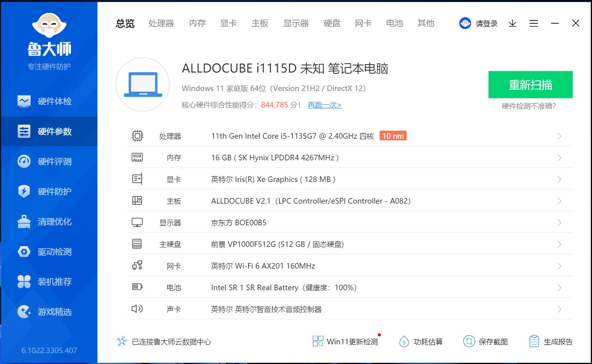Open the 主板 tab

[x=260, y=23]
